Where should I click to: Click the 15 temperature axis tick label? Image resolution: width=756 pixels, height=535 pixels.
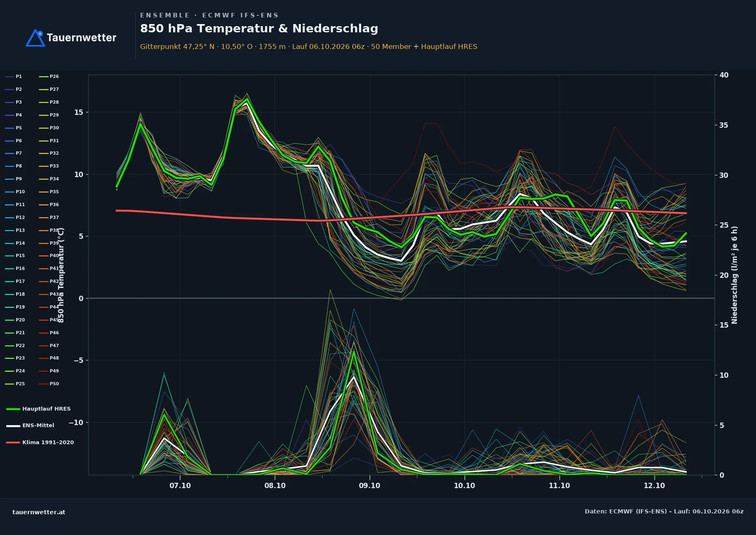[79, 112]
